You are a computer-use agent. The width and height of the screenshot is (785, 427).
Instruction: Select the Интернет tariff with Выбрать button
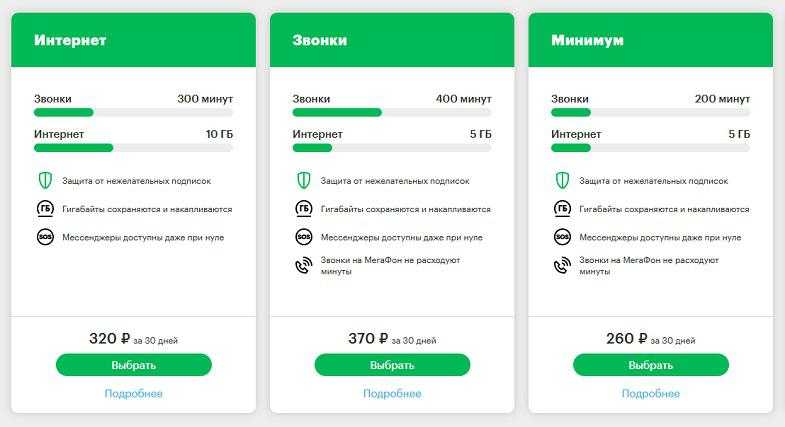[x=134, y=365]
